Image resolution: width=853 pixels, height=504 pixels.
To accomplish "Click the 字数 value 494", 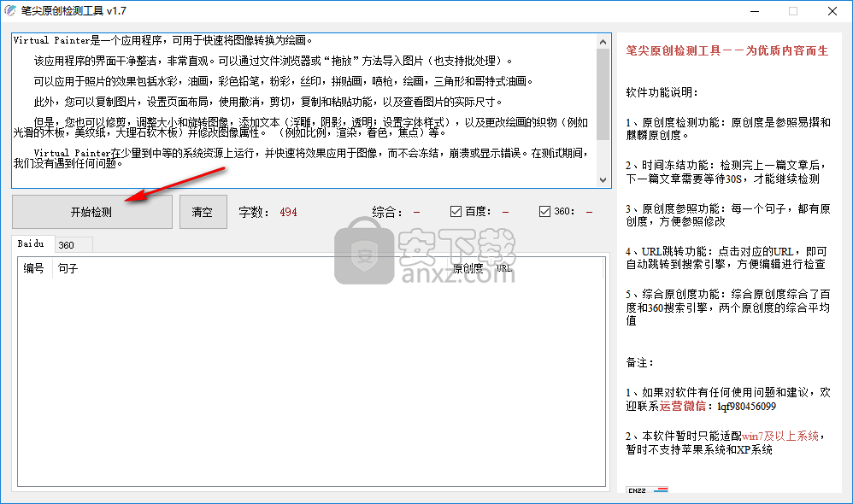I will click(x=288, y=212).
